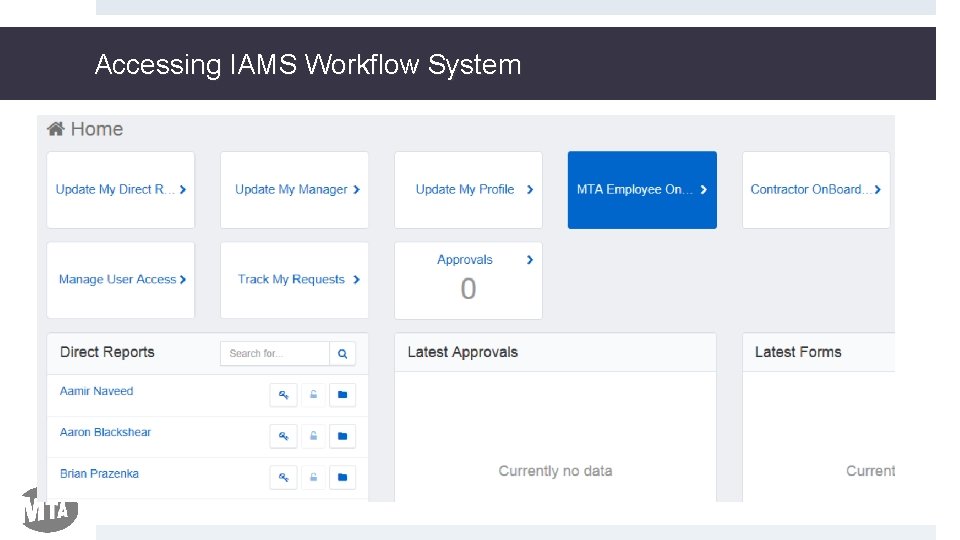
Task: Open Manage User Access tile label
Action: coord(118,280)
